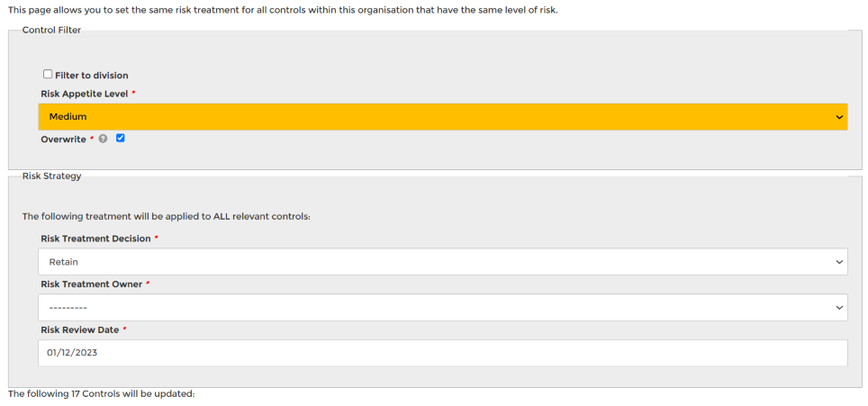
Task: Click the 'Risk Strategy' section legend
Action: (51, 176)
